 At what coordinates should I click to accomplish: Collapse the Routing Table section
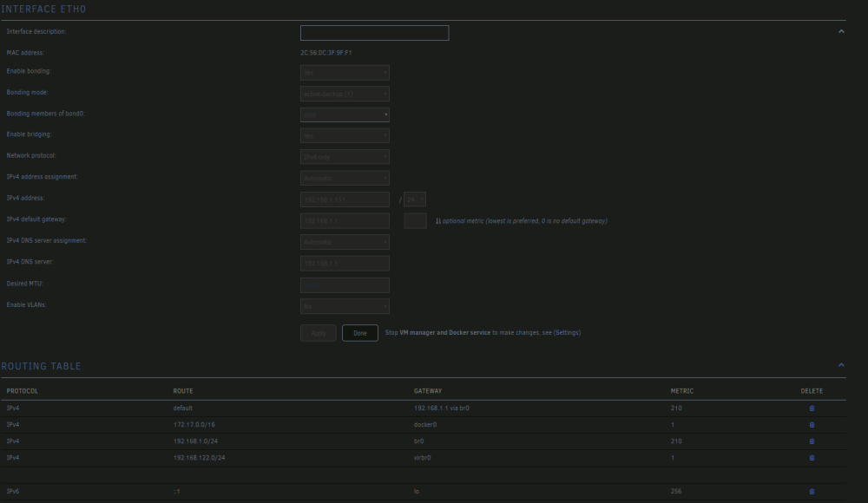coord(841,365)
